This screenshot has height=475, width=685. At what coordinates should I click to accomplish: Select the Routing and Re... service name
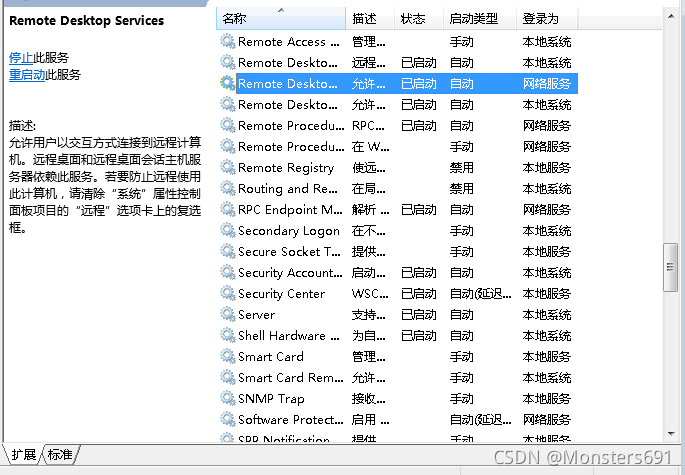point(288,189)
